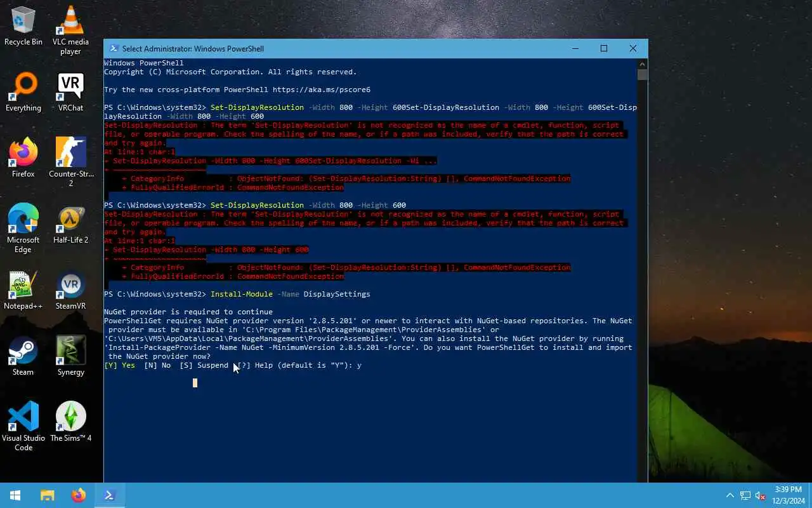Select the Counter-Strike 2 shortcut

[70, 162]
